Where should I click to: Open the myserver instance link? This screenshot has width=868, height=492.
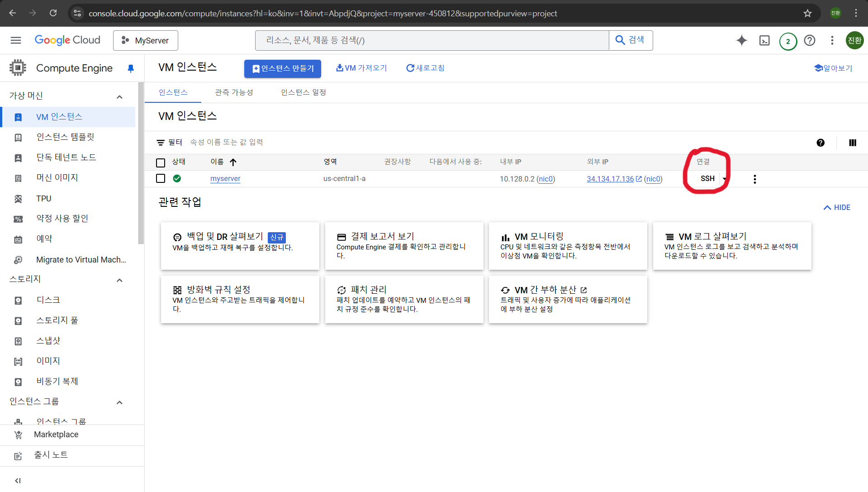(225, 179)
